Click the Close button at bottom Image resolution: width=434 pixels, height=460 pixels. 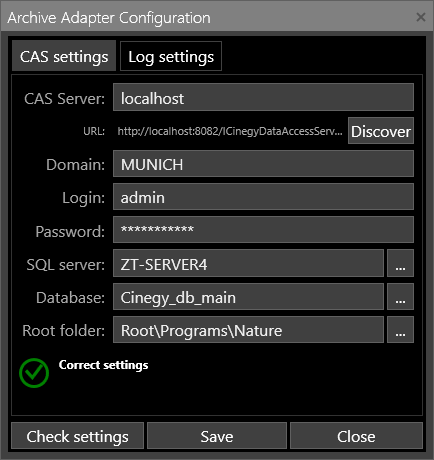[356, 436]
